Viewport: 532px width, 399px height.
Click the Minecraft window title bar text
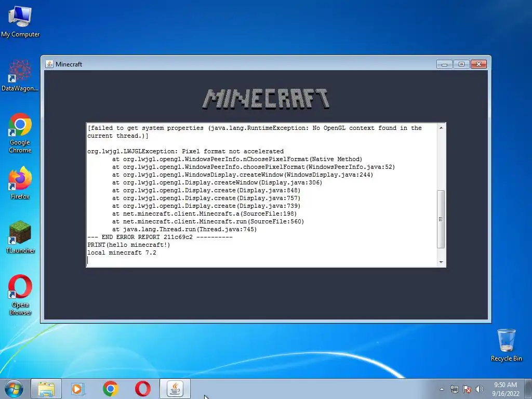click(x=69, y=64)
